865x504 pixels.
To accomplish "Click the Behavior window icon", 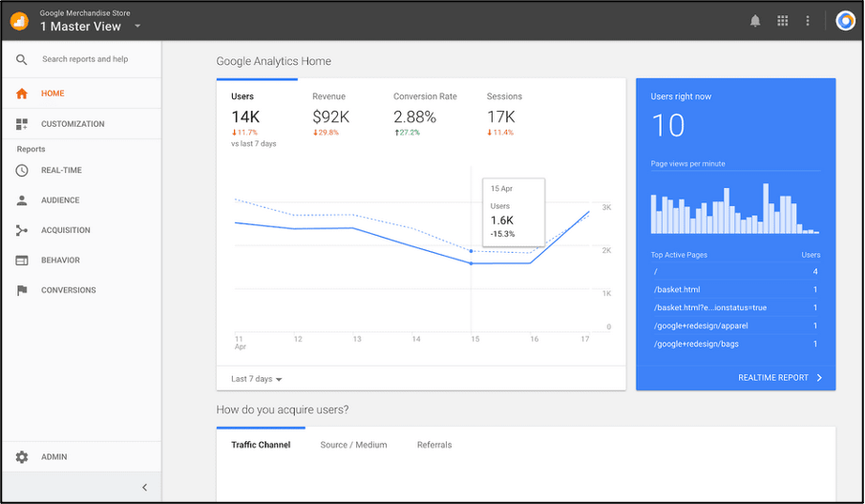I will click(22, 261).
